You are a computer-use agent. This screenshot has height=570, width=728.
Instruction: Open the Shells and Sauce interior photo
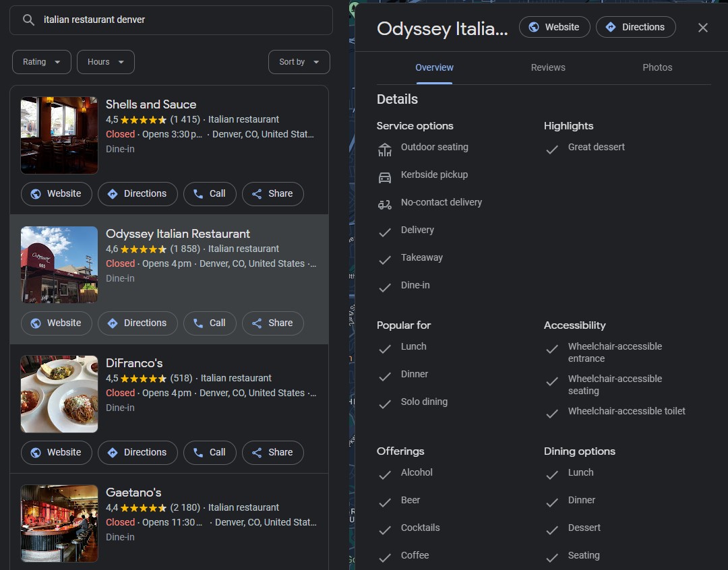(x=59, y=135)
